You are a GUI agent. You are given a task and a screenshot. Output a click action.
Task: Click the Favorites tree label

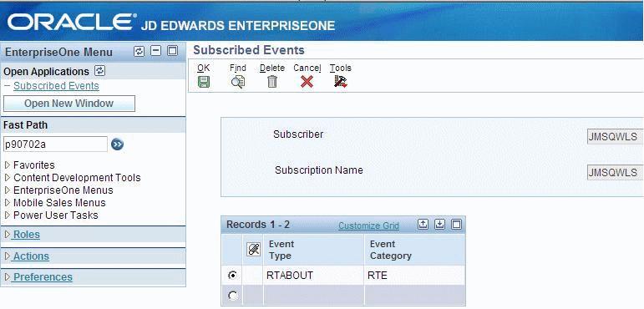(x=34, y=165)
